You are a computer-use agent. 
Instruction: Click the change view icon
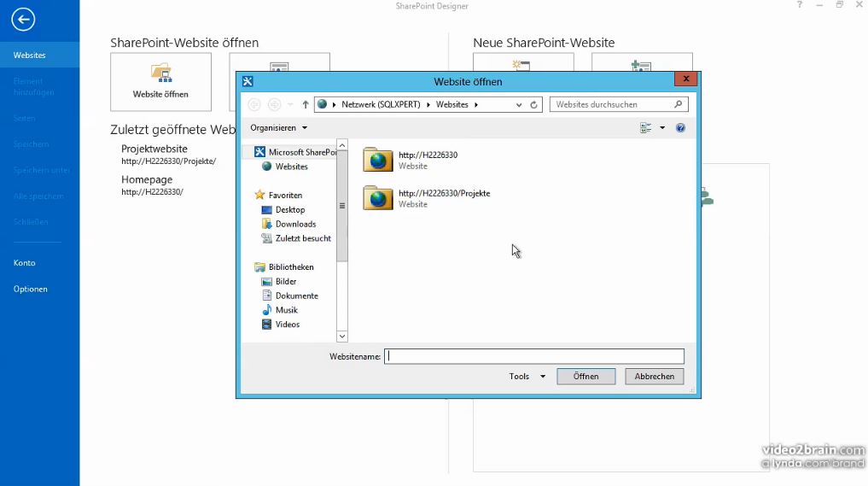tap(645, 127)
